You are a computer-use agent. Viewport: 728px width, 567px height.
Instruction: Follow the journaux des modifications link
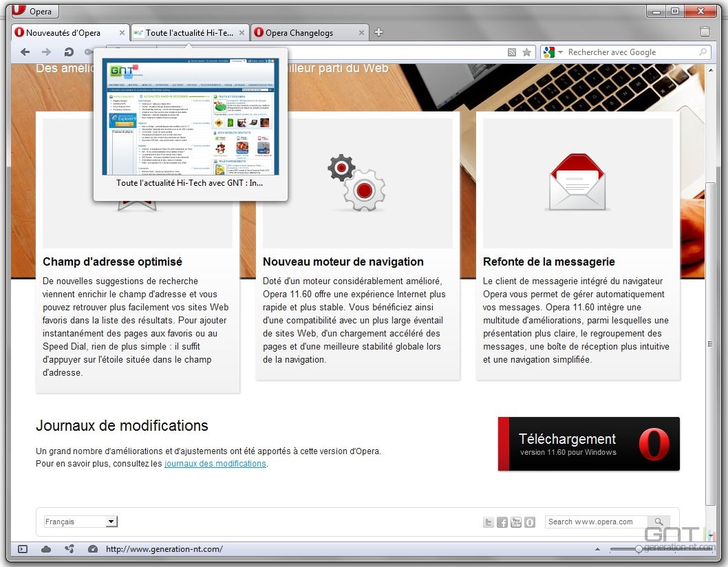click(x=215, y=464)
